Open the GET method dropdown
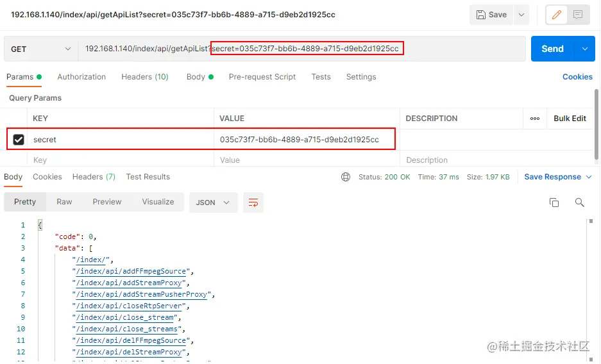 (x=41, y=49)
